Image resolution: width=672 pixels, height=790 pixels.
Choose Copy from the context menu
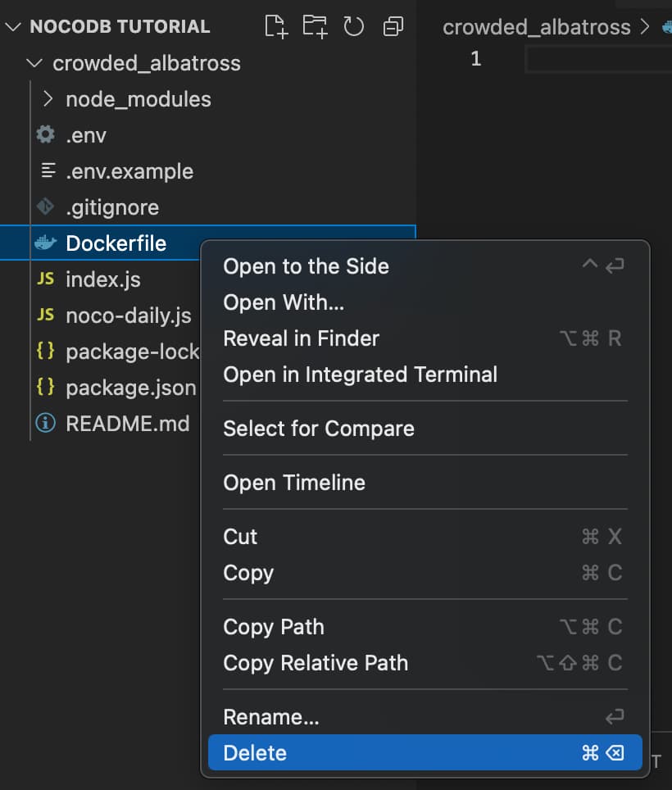tap(425, 572)
